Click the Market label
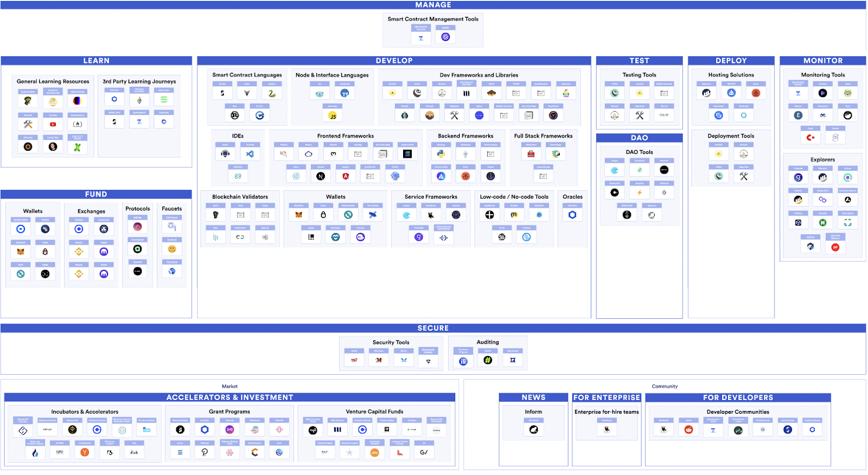This screenshot has height=475, width=868. click(230, 387)
